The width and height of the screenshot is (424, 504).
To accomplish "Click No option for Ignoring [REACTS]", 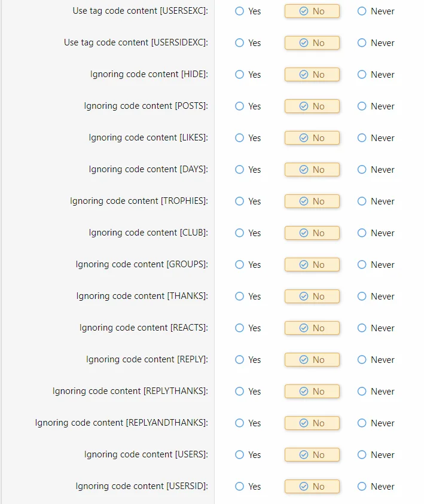I will [x=312, y=328].
